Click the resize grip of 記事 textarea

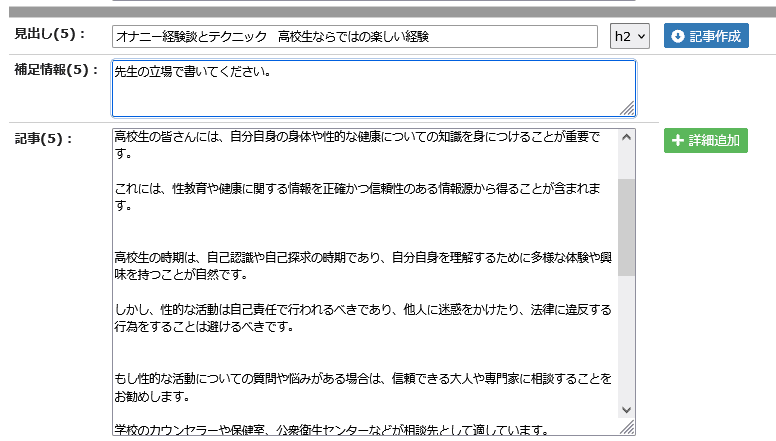pos(628,428)
